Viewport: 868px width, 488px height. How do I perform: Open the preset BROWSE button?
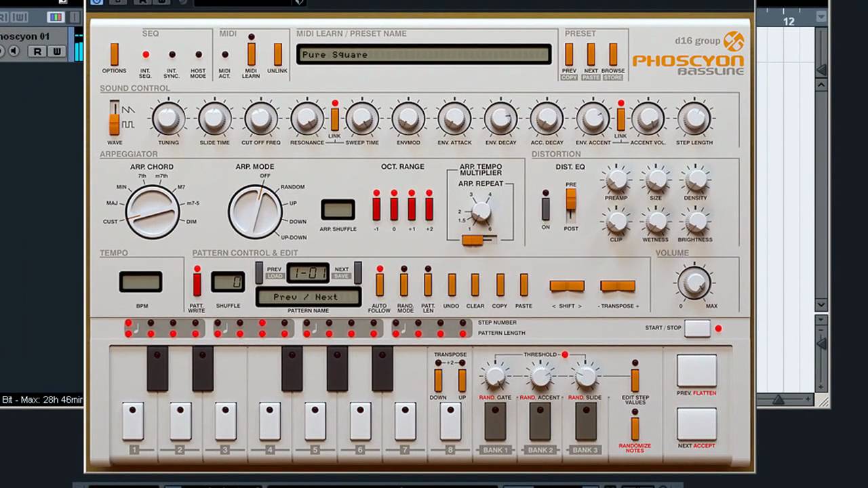(x=613, y=54)
